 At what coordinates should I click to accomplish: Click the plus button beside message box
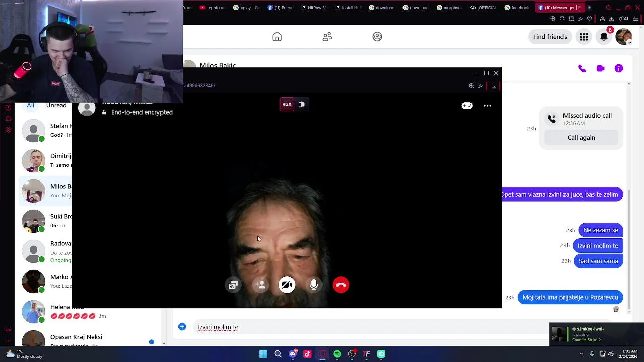click(x=182, y=327)
